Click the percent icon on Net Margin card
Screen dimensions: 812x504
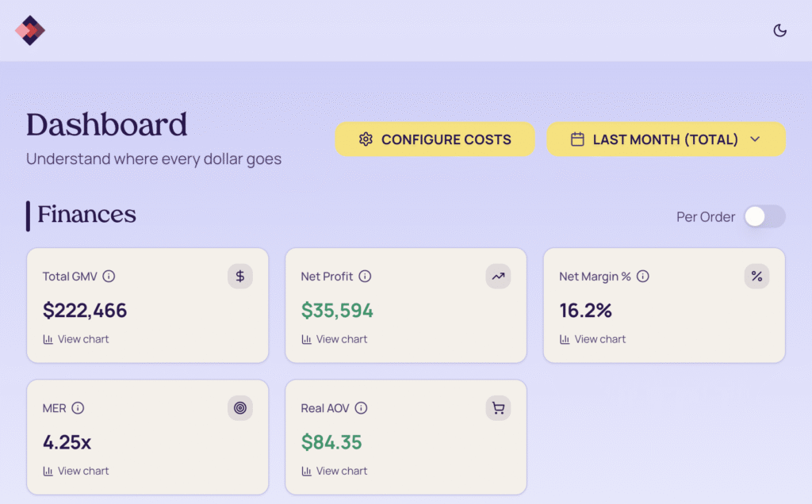point(756,277)
